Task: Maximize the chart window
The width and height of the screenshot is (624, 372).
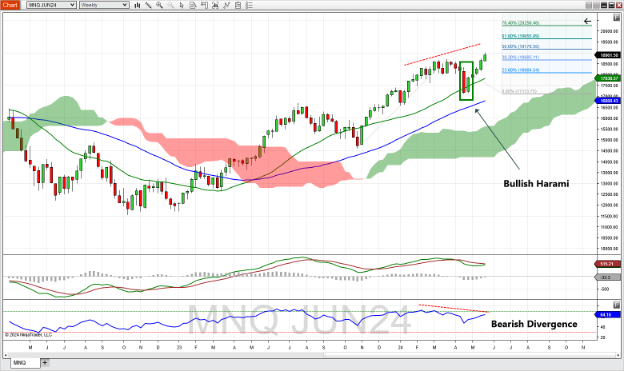Action: (x=611, y=5)
